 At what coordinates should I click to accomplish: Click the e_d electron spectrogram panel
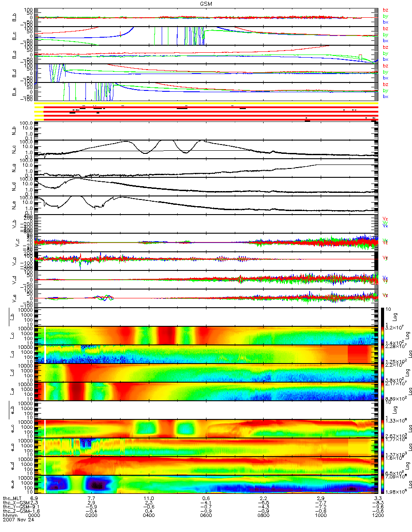pyautogui.click(x=206, y=466)
